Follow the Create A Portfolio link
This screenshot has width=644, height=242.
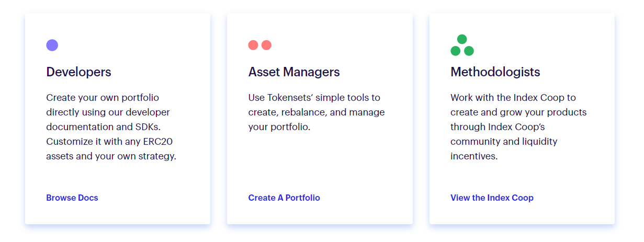click(284, 198)
